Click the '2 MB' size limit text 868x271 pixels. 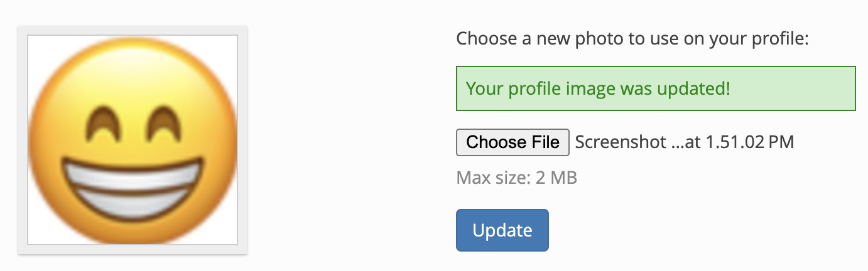(x=556, y=178)
